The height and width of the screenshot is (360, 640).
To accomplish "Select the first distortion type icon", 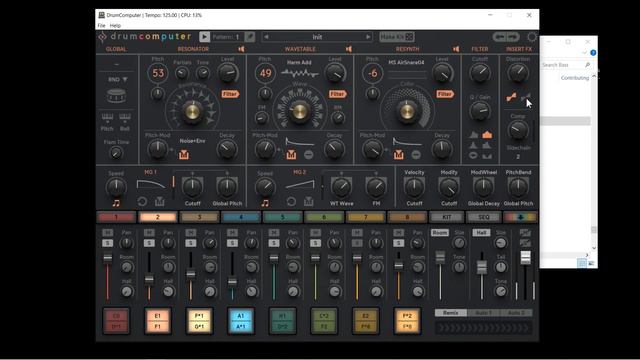I will pyautogui.click(x=511, y=97).
